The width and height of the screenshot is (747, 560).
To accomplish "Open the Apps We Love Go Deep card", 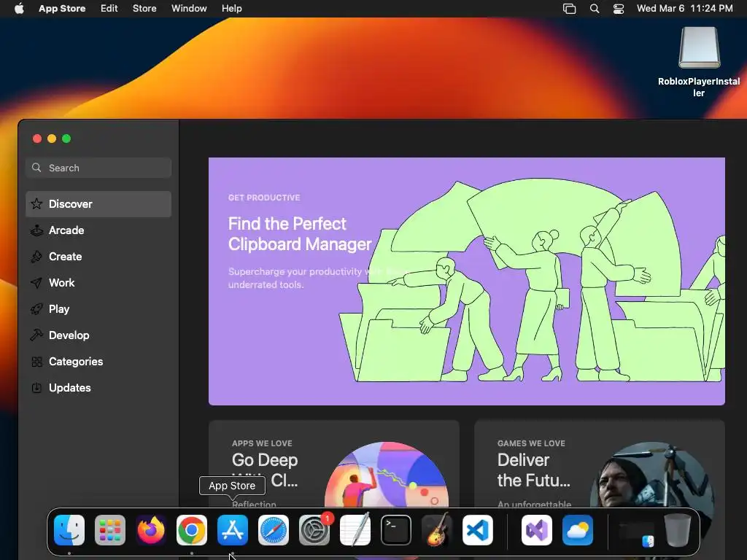I will pos(334,464).
